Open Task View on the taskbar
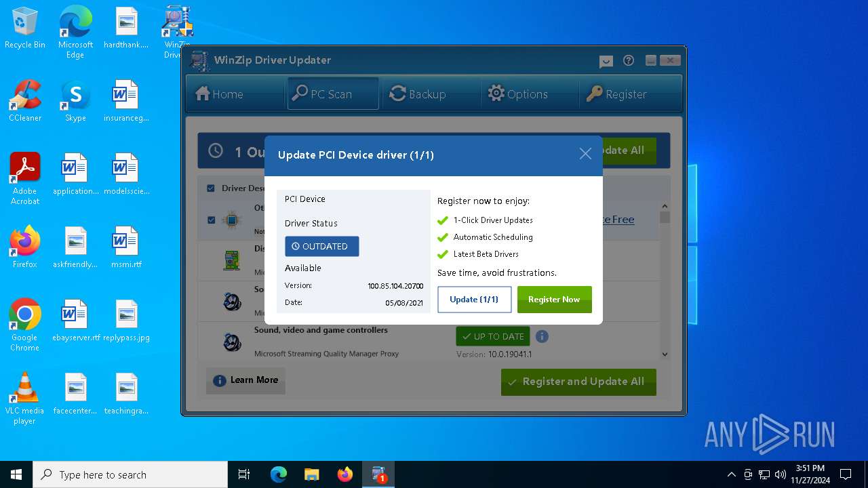868x488 pixels. [x=244, y=474]
